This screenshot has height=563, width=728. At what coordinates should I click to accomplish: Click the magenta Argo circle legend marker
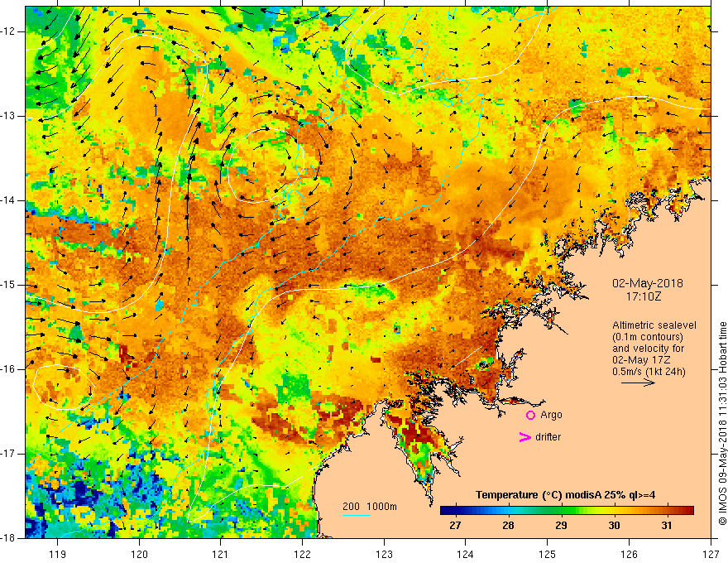click(x=530, y=416)
